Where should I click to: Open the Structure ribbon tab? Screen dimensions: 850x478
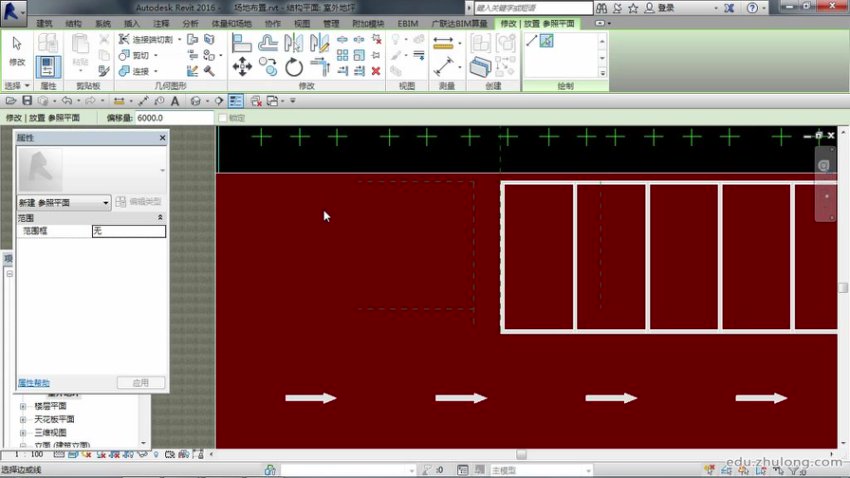click(x=73, y=24)
